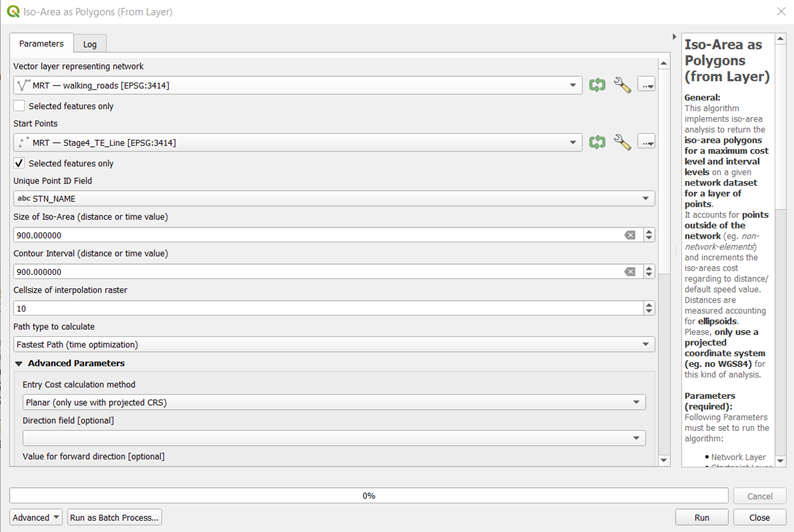Select the Parameters tab

(41, 44)
